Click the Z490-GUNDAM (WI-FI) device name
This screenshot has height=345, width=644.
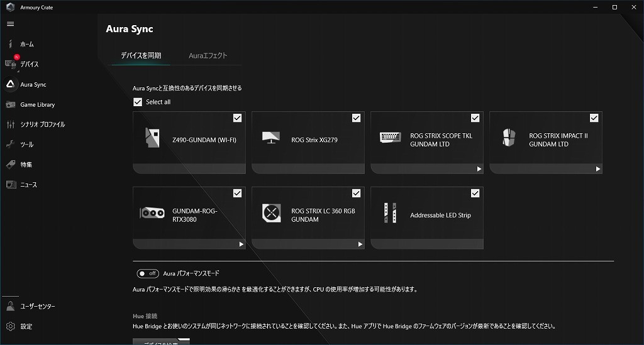pyautogui.click(x=204, y=140)
